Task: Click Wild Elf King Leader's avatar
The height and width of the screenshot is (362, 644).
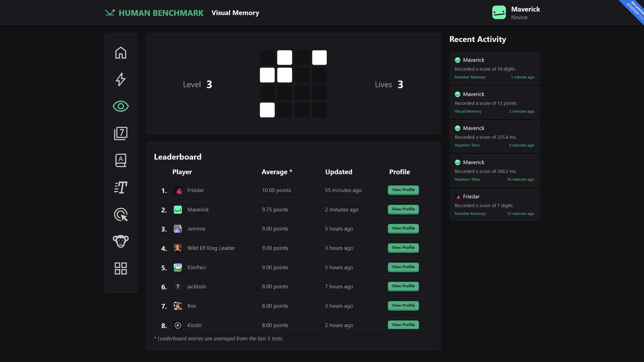Action: point(178,248)
